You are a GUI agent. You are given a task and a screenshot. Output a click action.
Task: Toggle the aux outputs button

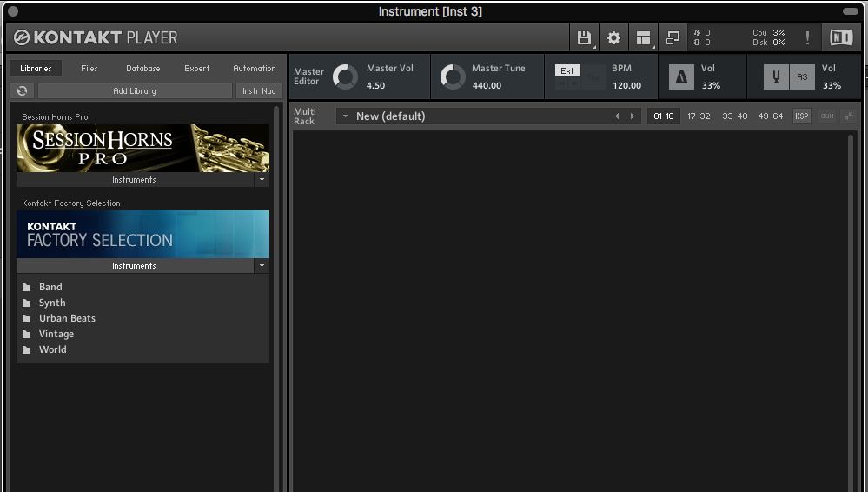coord(827,116)
